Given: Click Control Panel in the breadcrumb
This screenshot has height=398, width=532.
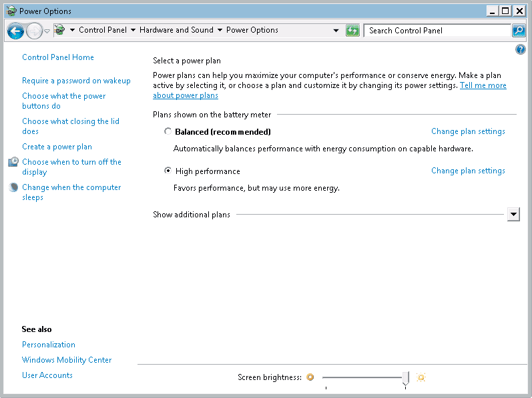Looking at the screenshot, I should (103, 30).
